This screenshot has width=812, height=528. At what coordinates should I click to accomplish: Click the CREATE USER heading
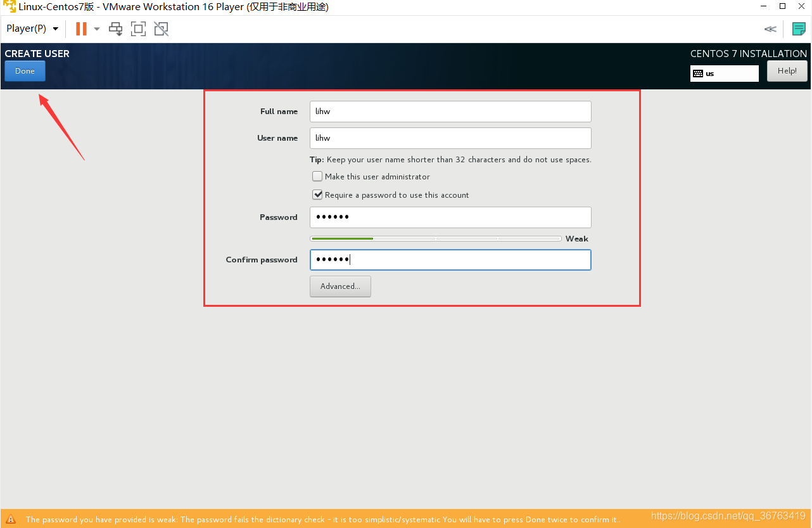click(37, 54)
